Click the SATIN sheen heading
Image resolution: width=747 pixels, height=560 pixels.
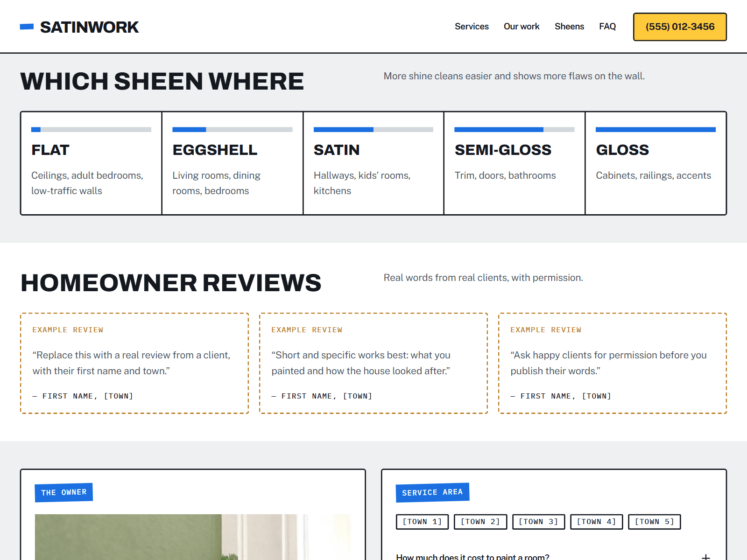click(337, 150)
